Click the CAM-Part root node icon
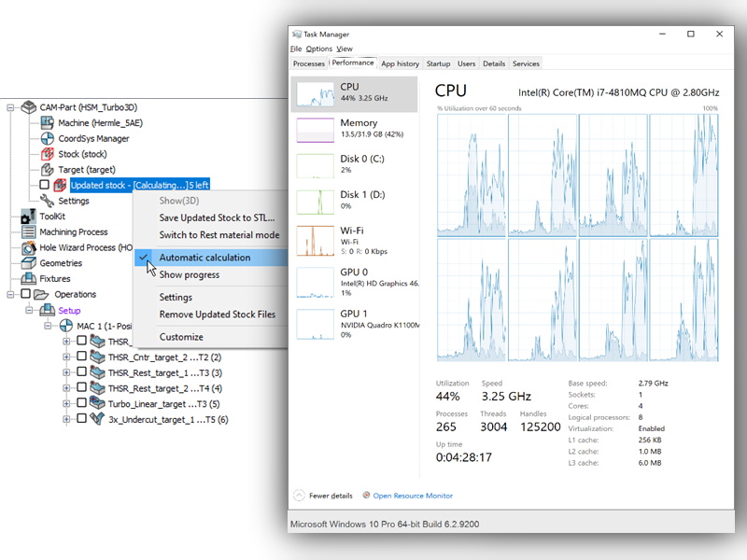Screen dimensions: 747x560 (x=28, y=107)
